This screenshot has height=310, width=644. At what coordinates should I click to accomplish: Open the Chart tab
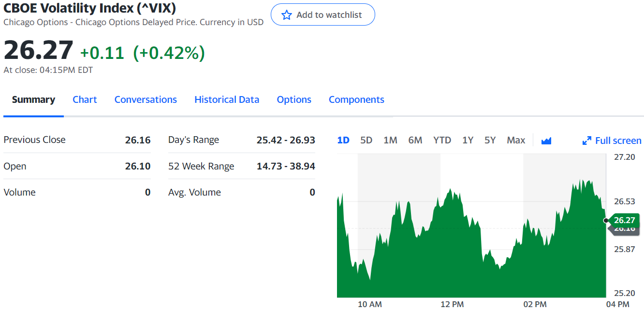[85, 99]
